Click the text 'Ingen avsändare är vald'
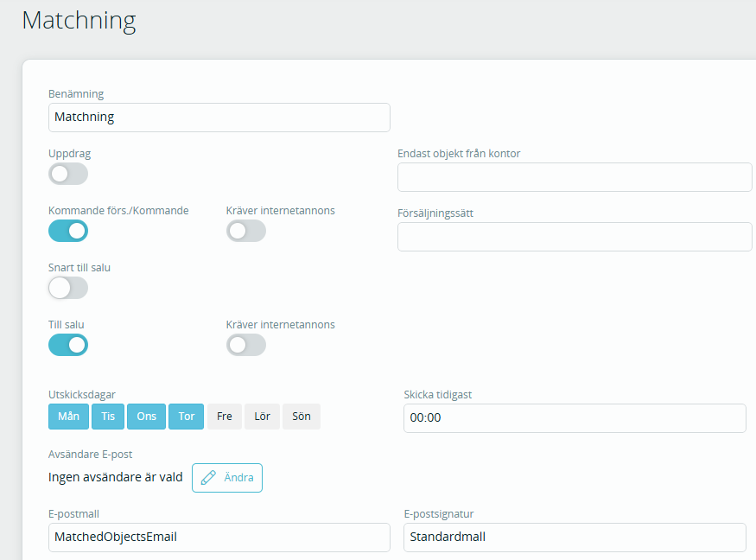 (x=115, y=478)
